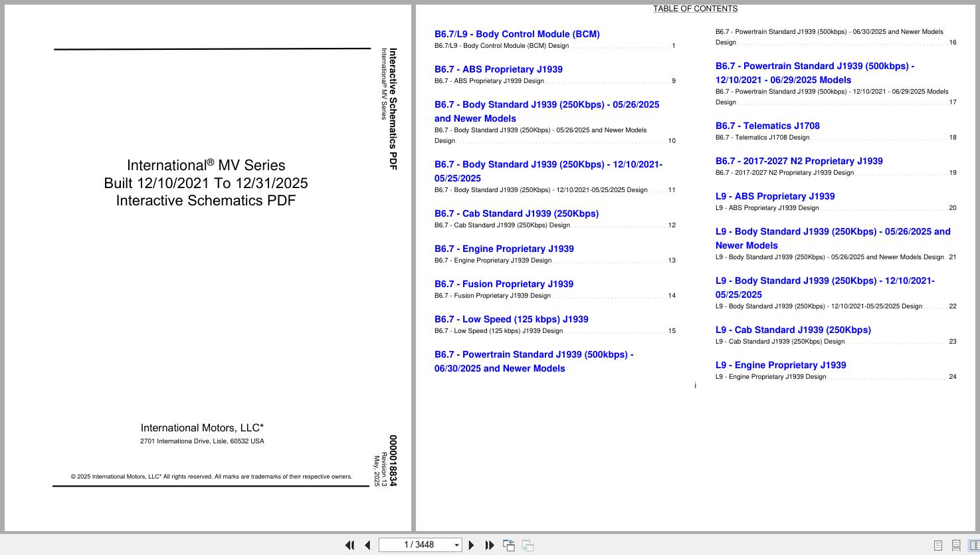Open B6.7 Body Standard J1939 05/26/2025 and Newer link
The width and height of the screenshot is (980, 555).
point(547,112)
